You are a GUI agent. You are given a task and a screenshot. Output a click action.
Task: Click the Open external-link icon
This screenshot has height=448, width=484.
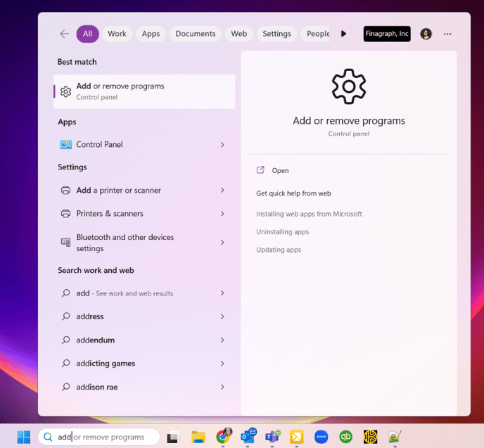pyautogui.click(x=260, y=170)
